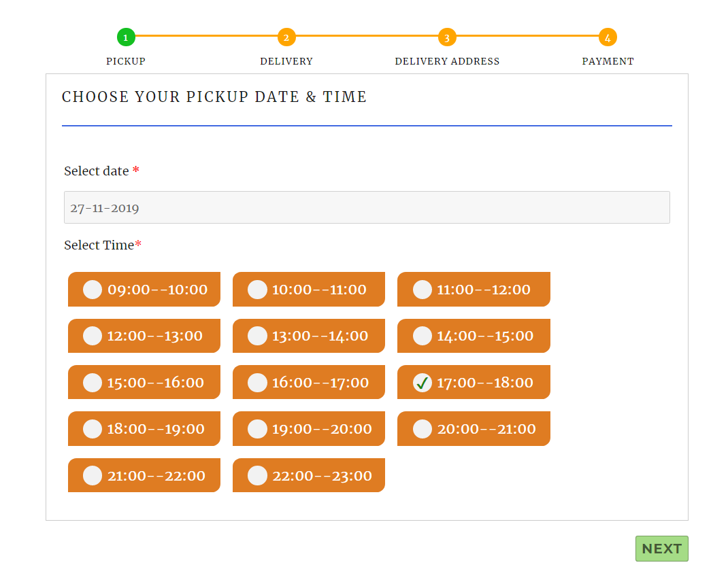Choose the 09:00--10:00 time slot

click(144, 290)
